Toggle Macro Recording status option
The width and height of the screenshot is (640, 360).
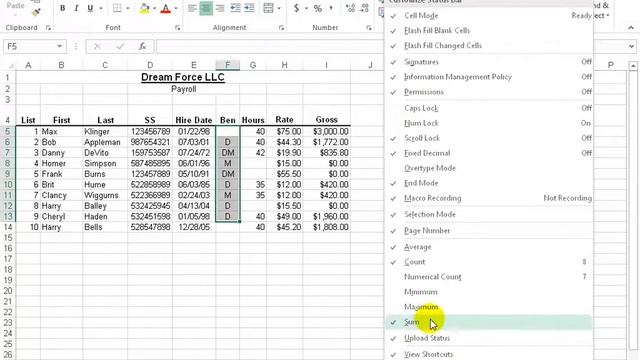489,198
